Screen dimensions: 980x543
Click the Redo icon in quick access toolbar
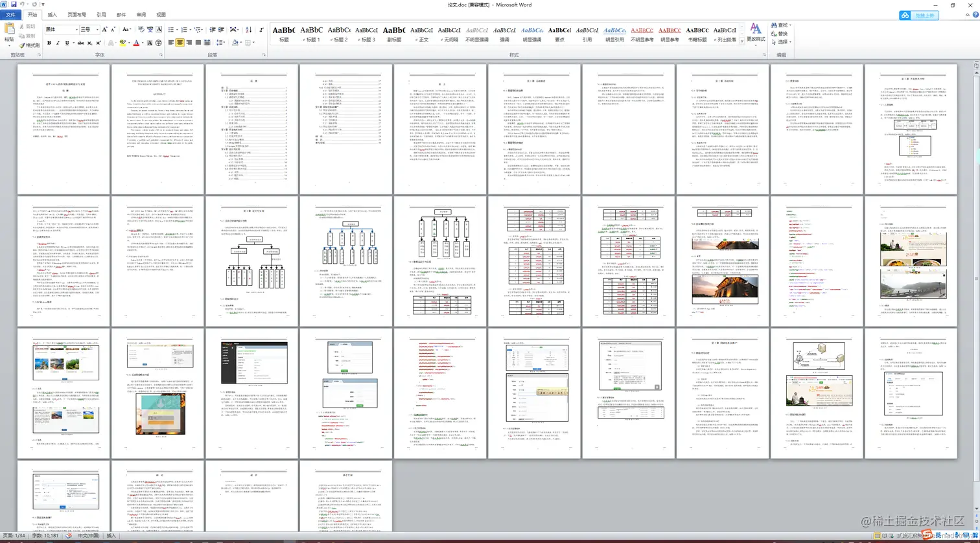pyautogui.click(x=34, y=4)
